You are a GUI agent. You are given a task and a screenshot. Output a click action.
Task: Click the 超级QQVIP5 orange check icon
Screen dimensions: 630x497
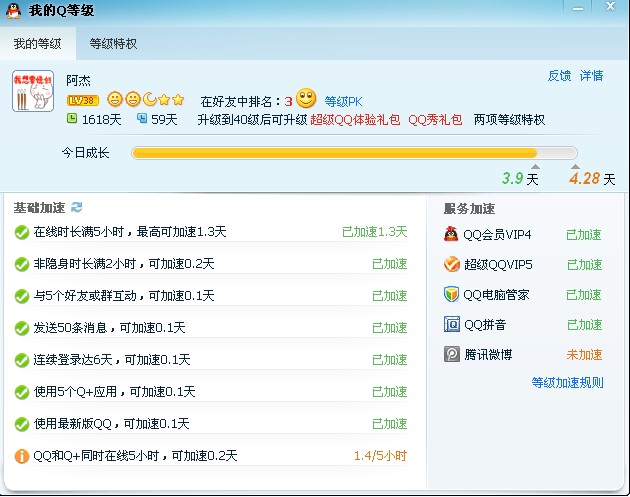[452, 264]
